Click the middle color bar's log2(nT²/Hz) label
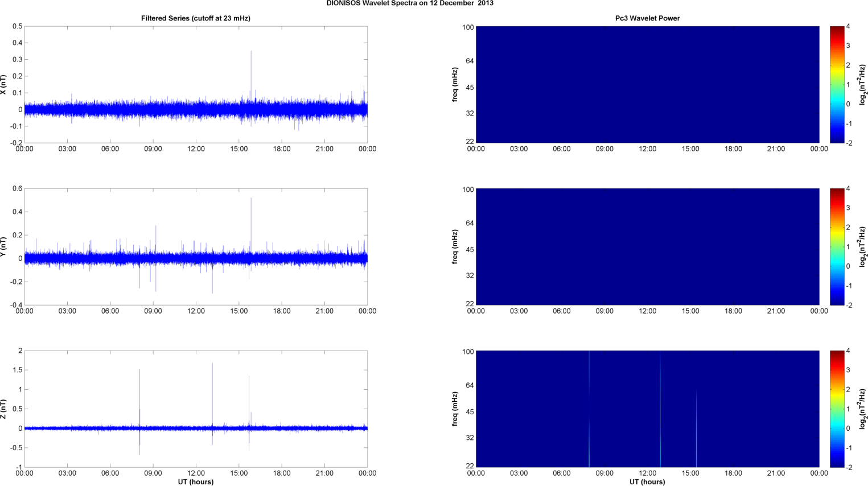The width and height of the screenshot is (868, 486). (862, 247)
